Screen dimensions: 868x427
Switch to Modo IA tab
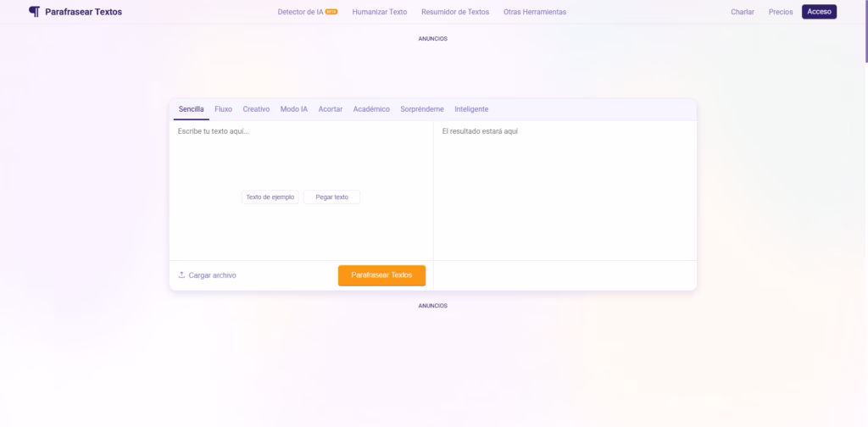tap(293, 109)
